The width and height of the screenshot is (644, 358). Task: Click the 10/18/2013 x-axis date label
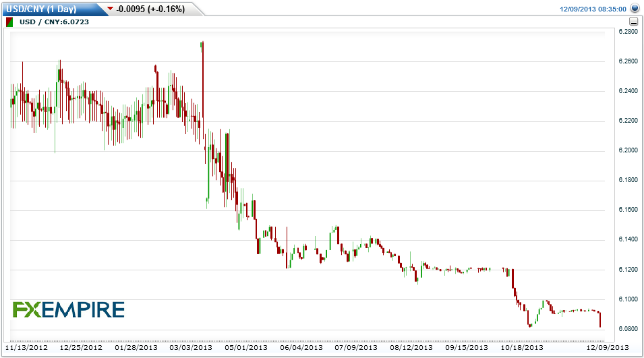522,347
